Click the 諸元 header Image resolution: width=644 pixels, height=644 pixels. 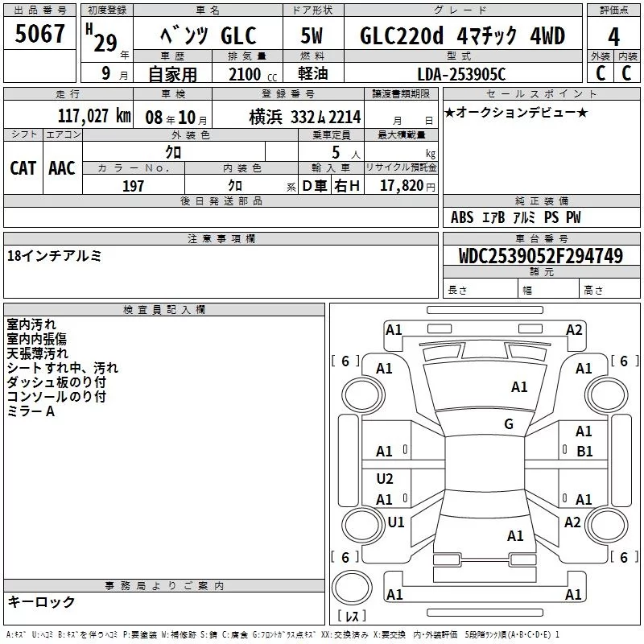click(541, 272)
